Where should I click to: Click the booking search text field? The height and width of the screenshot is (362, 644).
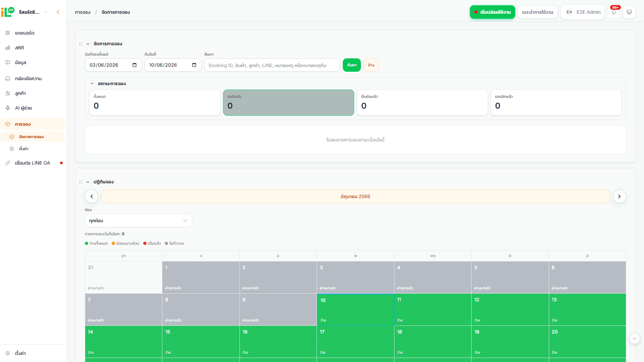pos(272,65)
